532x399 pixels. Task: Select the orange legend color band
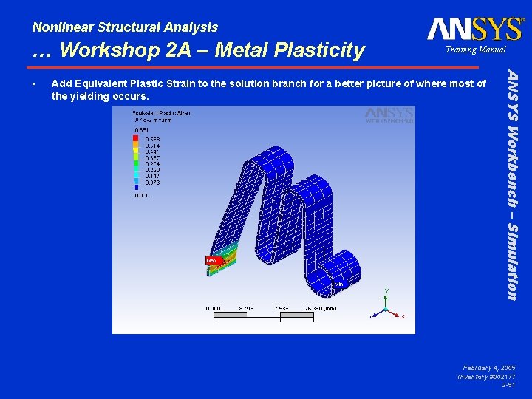click(135, 144)
